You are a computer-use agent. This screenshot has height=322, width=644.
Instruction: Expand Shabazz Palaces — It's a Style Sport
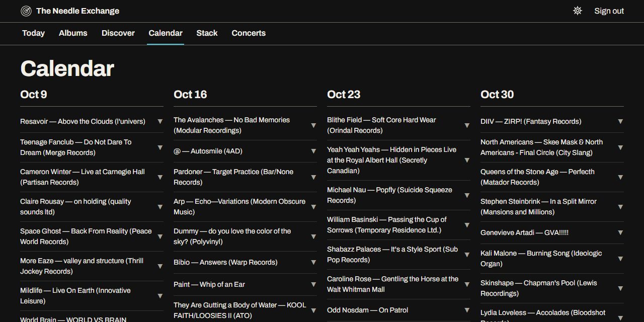398,255
